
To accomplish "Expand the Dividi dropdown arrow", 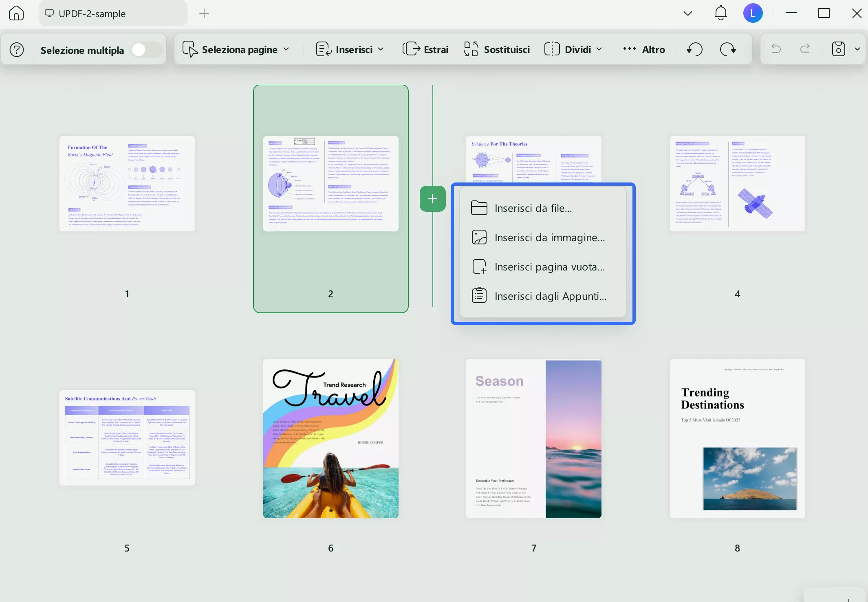I will click(x=599, y=49).
